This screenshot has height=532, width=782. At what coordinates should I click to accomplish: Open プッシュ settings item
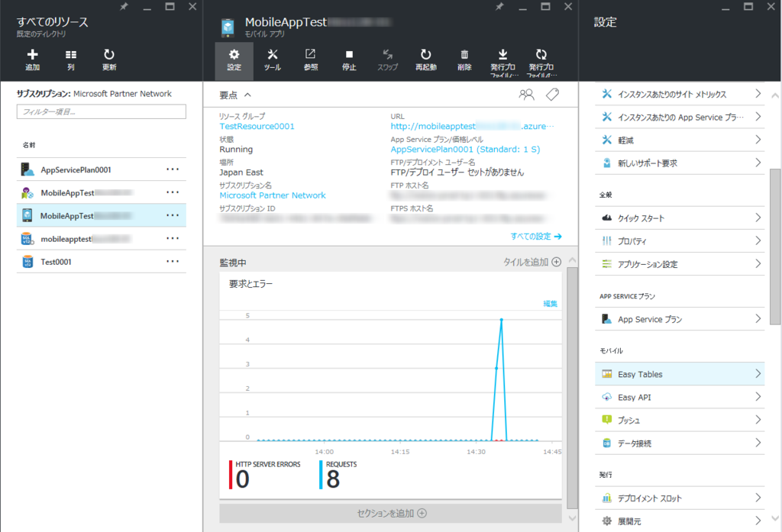(x=679, y=420)
